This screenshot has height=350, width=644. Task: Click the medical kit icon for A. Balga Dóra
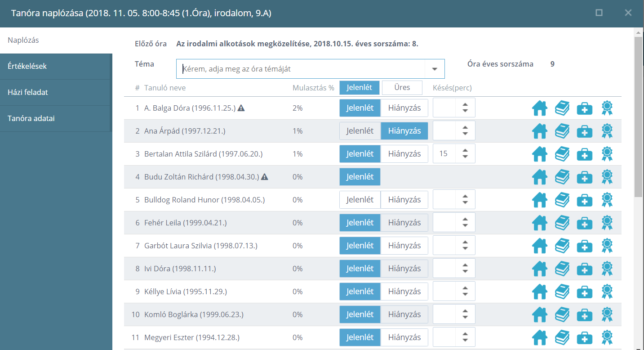[x=585, y=108]
